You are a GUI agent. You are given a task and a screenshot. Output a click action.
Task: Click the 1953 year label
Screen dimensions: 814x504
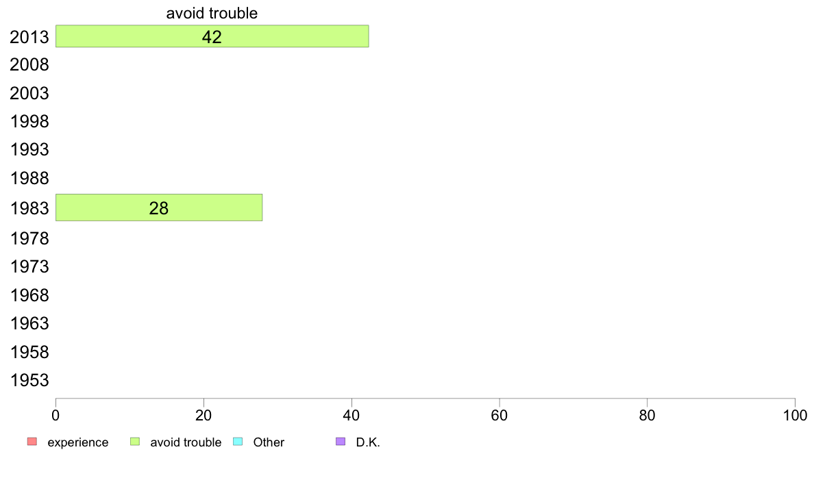click(x=29, y=381)
